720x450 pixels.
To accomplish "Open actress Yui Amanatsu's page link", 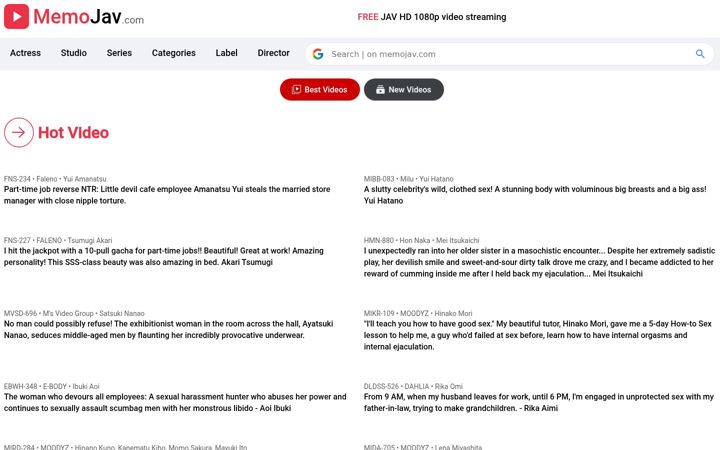I will [x=84, y=179].
